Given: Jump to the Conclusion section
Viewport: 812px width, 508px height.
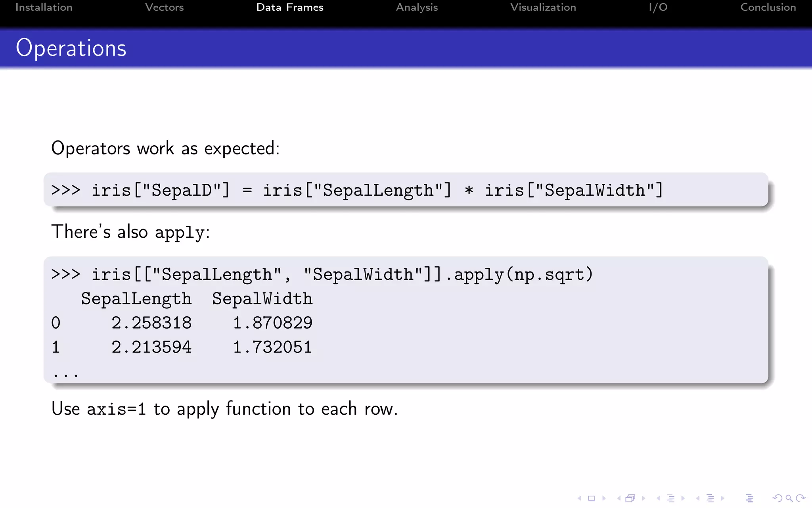Looking at the screenshot, I should click(768, 7).
